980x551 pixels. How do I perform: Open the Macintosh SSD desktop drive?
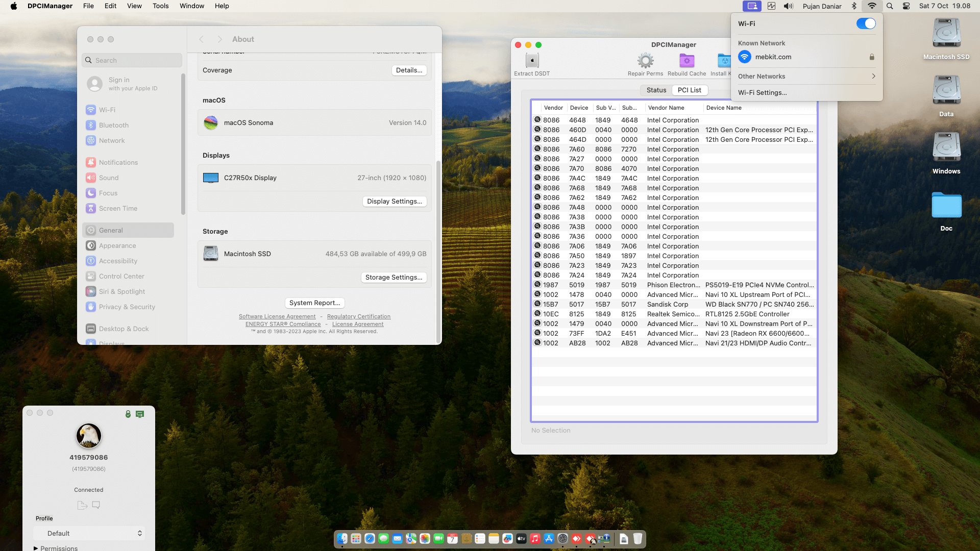click(946, 34)
